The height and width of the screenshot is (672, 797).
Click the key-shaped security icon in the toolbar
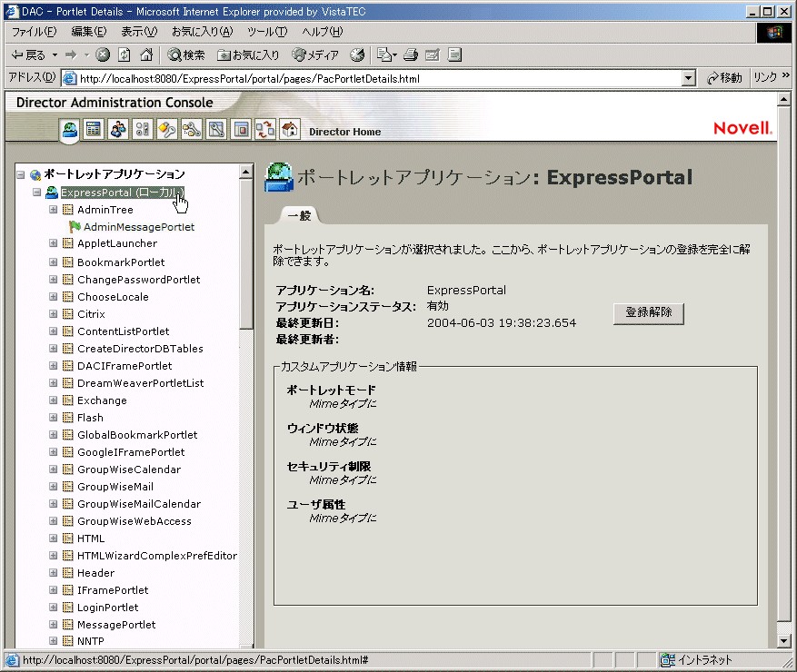pos(168,129)
